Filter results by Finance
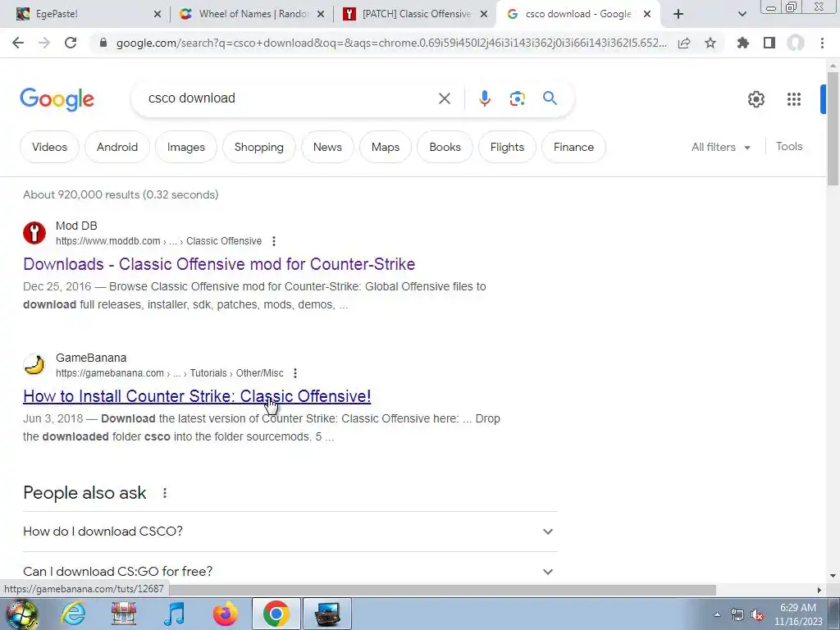This screenshot has height=630, width=840. click(x=573, y=147)
